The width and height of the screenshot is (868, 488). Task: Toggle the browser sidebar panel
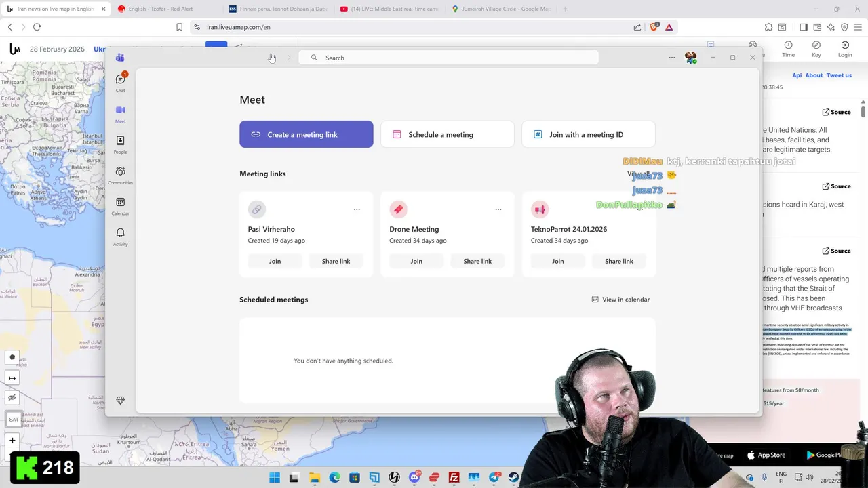(x=803, y=27)
